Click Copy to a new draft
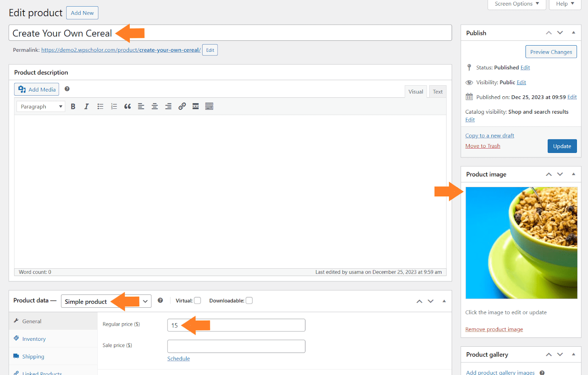The height and width of the screenshot is (375, 588). point(490,136)
